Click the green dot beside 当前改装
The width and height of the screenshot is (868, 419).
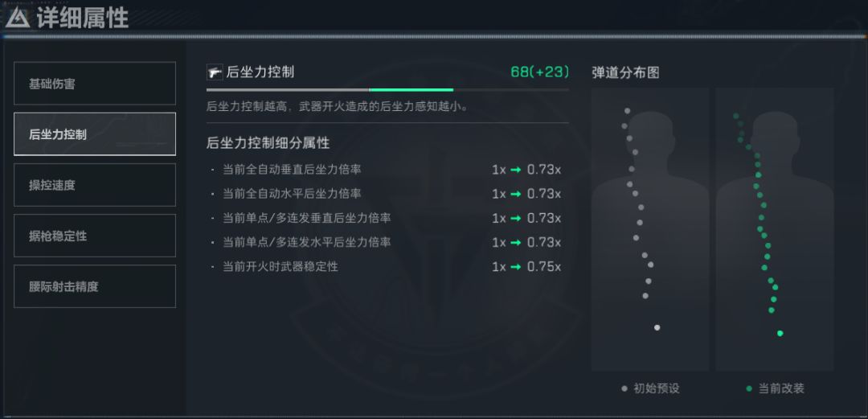(x=749, y=388)
